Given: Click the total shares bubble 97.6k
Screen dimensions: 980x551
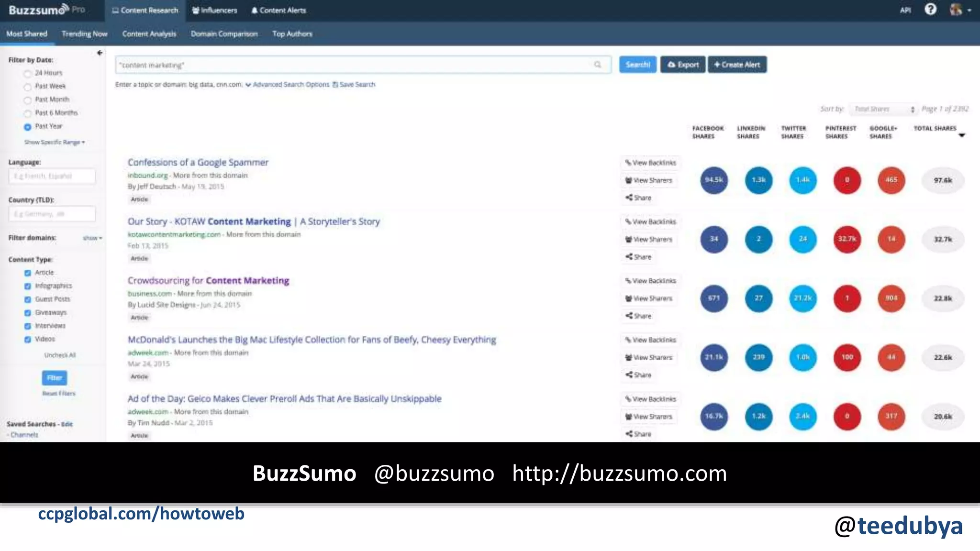Looking at the screenshot, I should click(943, 180).
